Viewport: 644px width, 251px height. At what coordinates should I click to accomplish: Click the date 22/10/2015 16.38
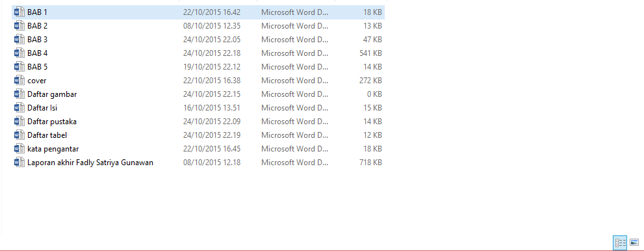pyautogui.click(x=212, y=81)
